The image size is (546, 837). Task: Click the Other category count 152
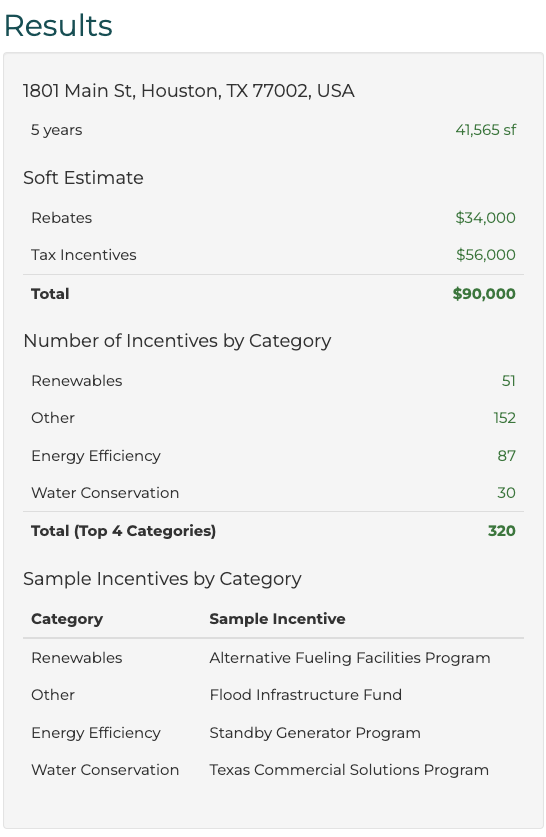504,417
